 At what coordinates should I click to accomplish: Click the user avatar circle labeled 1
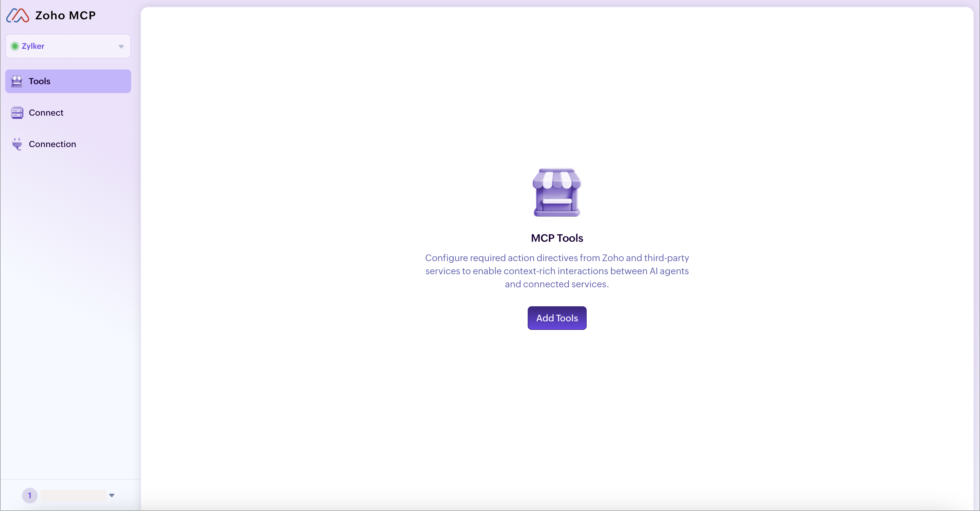[x=30, y=495]
